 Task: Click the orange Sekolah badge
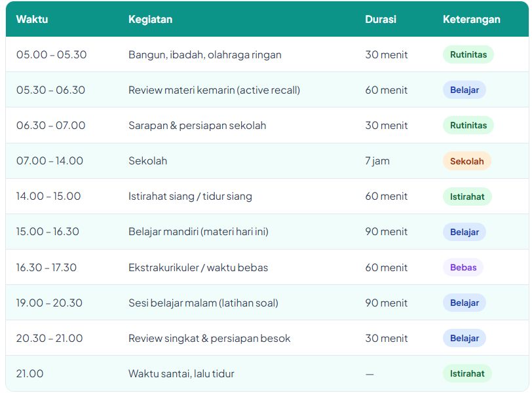[466, 160]
